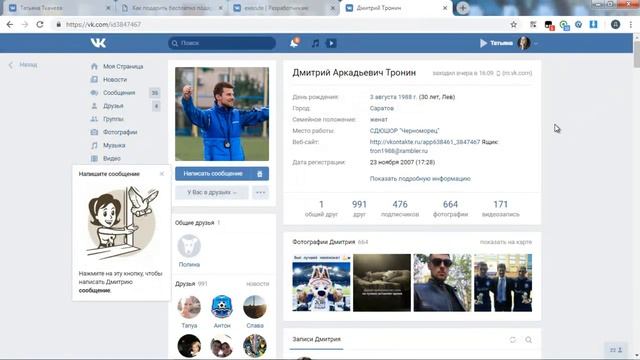The width and height of the screenshot is (640, 360).
Task: Focus the Поиск search field
Action: click(x=222, y=43)
